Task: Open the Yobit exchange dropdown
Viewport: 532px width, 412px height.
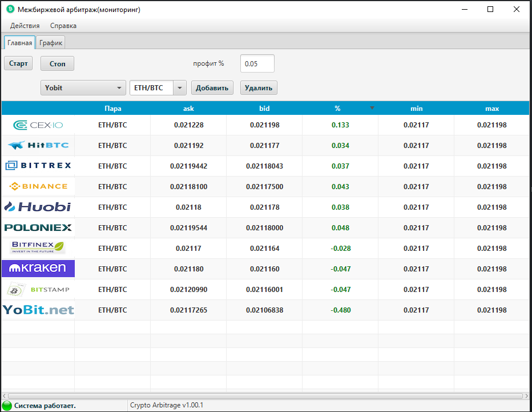Action: pyautogui.click(x=83, y=87)
